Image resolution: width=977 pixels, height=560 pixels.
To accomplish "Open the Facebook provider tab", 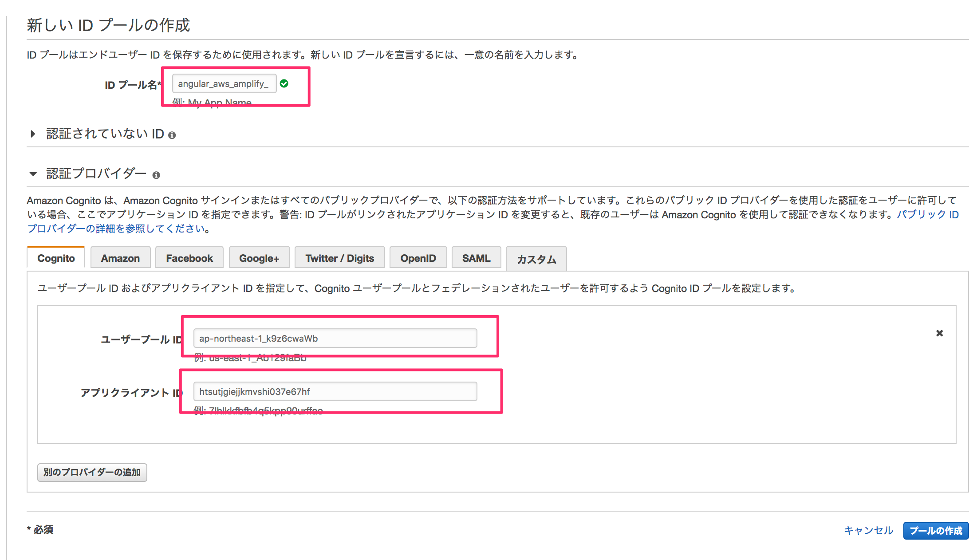I will click(x=189, y=257).
